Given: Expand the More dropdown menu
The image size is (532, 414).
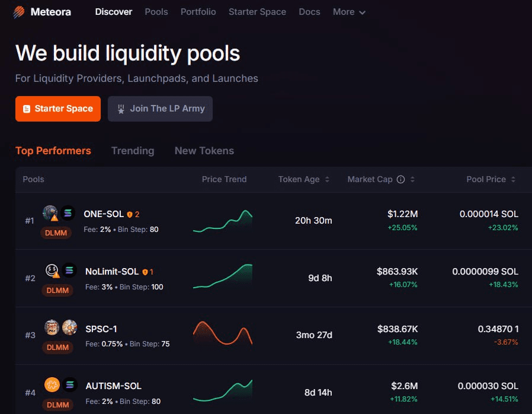Looking at the screenshot, I should (x=349, y=12).
